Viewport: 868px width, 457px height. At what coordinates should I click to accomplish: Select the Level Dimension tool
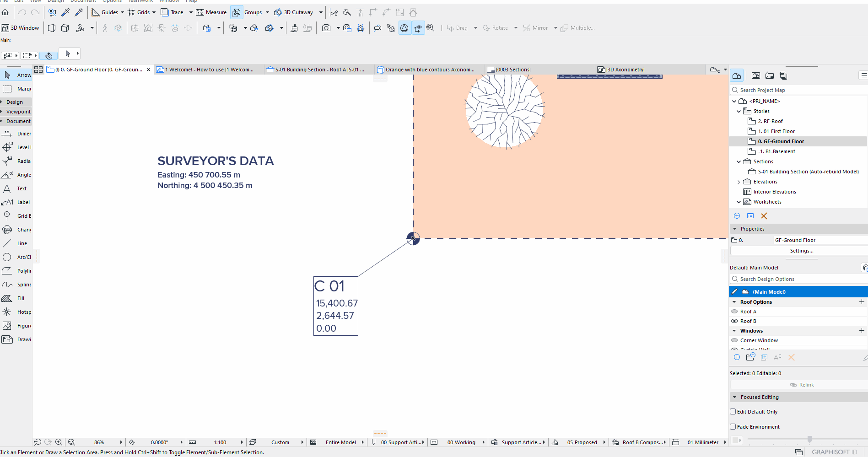(16, 147)
